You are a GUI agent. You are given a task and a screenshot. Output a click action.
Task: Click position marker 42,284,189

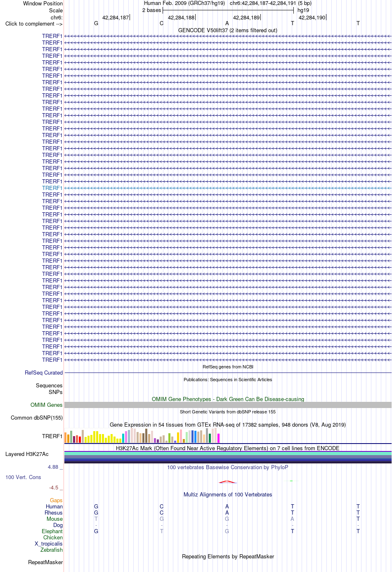(x=246, y=17)
